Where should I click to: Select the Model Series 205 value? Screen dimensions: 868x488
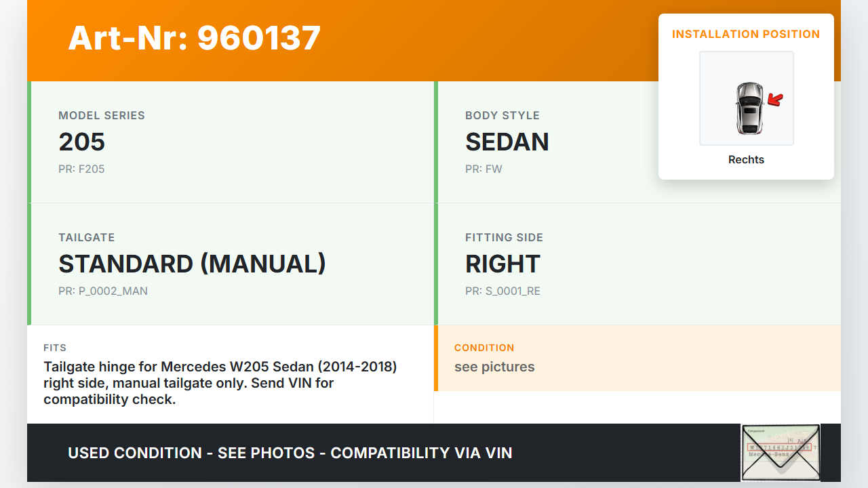pyautogui.click(x=82, y=142)
